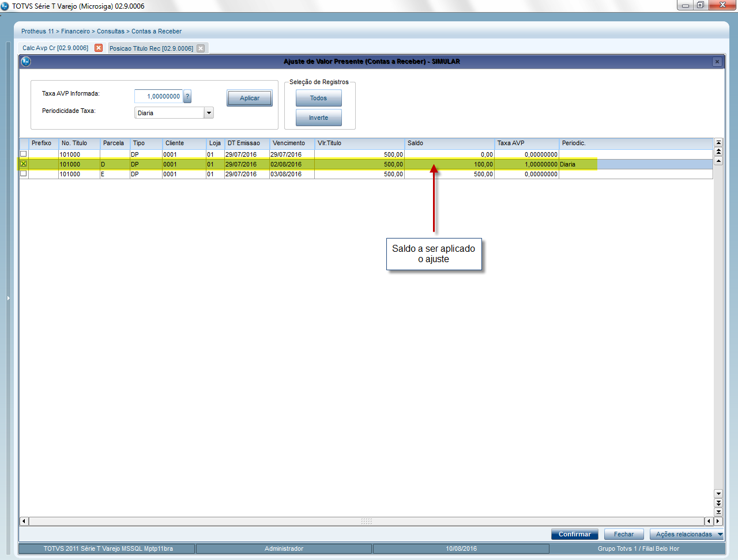Click the double-up page arrow of the grid scrollbar
The height and width of the screenshot is (560, 738).
[718, 152]
